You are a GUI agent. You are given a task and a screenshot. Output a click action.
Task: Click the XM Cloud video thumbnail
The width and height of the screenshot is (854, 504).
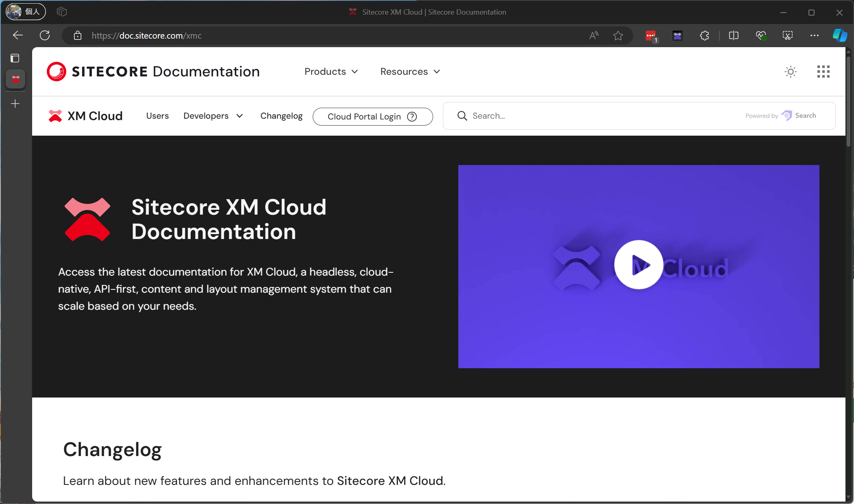coord(638,267)
